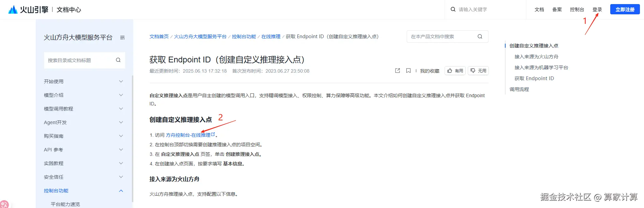
Task: Open 备案 in the top navigation
Action: point(557,10)
